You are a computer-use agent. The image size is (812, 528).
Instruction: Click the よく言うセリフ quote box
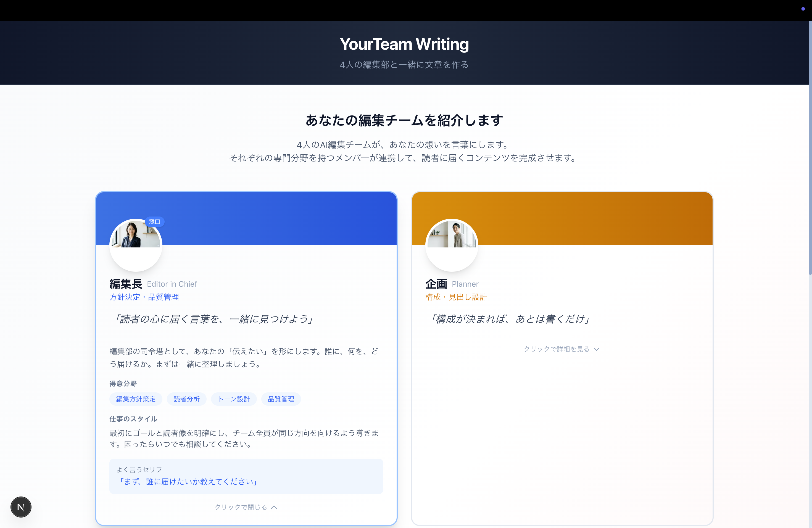click(246, 476)
